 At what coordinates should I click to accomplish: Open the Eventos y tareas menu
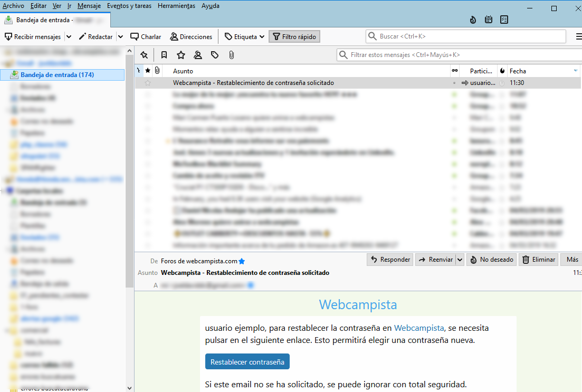(x=129, y=6)
